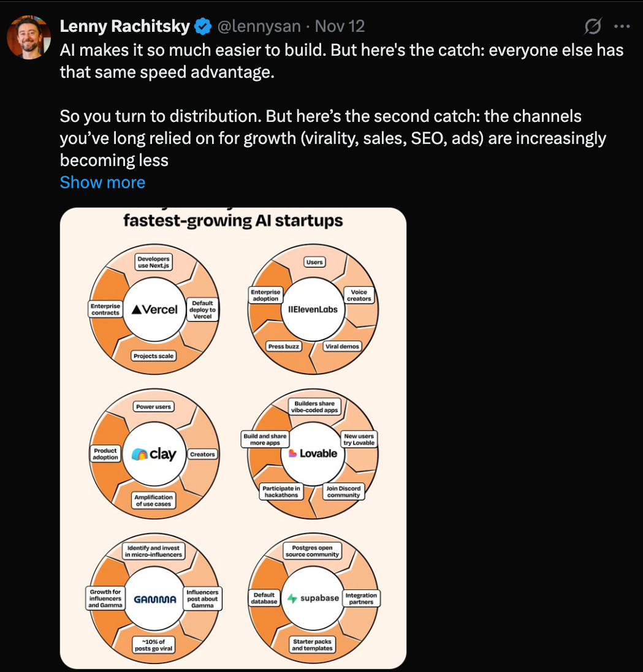Click the supabase logo in the diagram
The width and height of the screenshot is (643, 672).
pyautogui.click(x=313, y=598)
